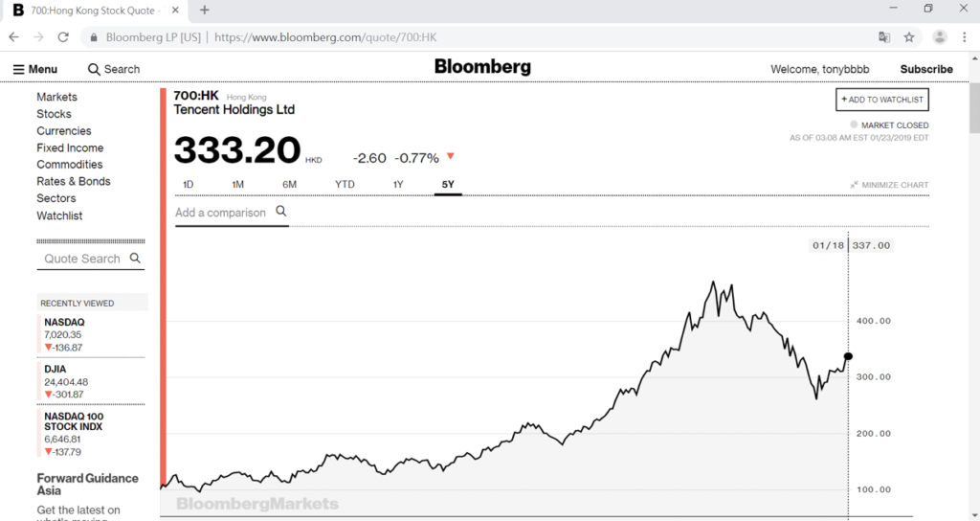The width and height of the screenshot is (980, 521).
Task: Click the Subscribe link
Action: (x=926, y=69)
